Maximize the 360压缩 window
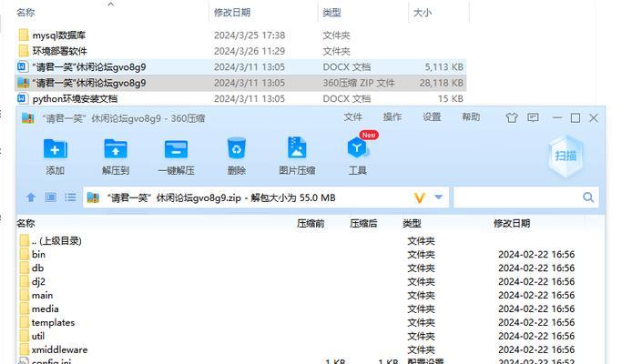642x364 pixels. [x=576, y=118]
